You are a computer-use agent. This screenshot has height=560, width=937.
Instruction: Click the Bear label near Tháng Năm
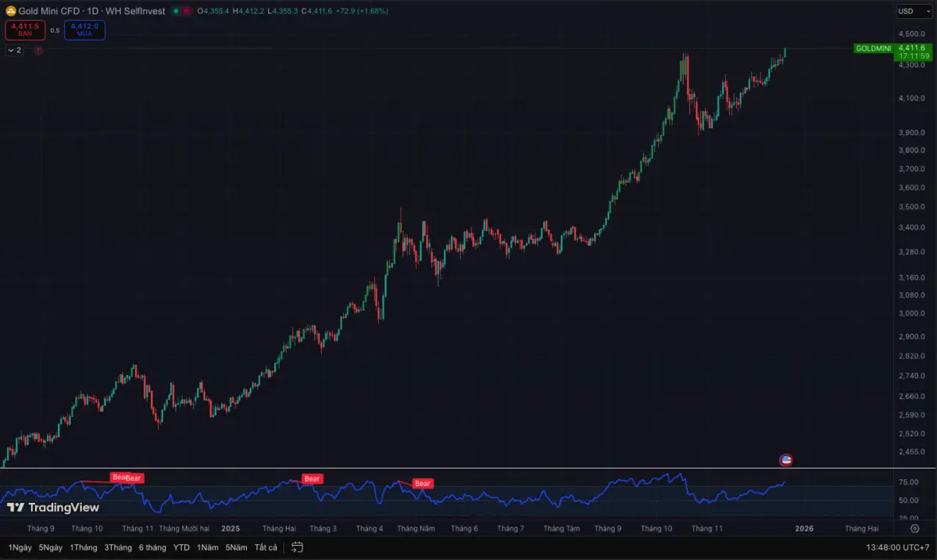point(422,483)
